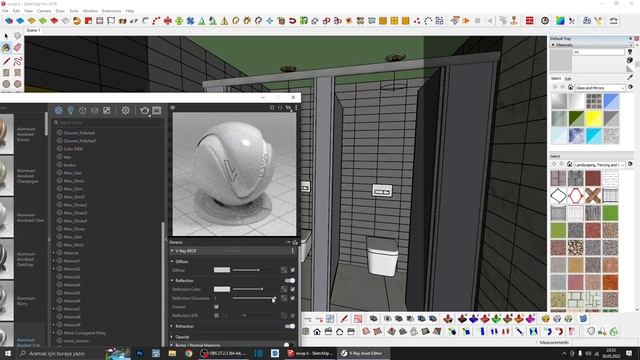Select Aluminum Anodized Bronze library thumbnail

point(7,134)
